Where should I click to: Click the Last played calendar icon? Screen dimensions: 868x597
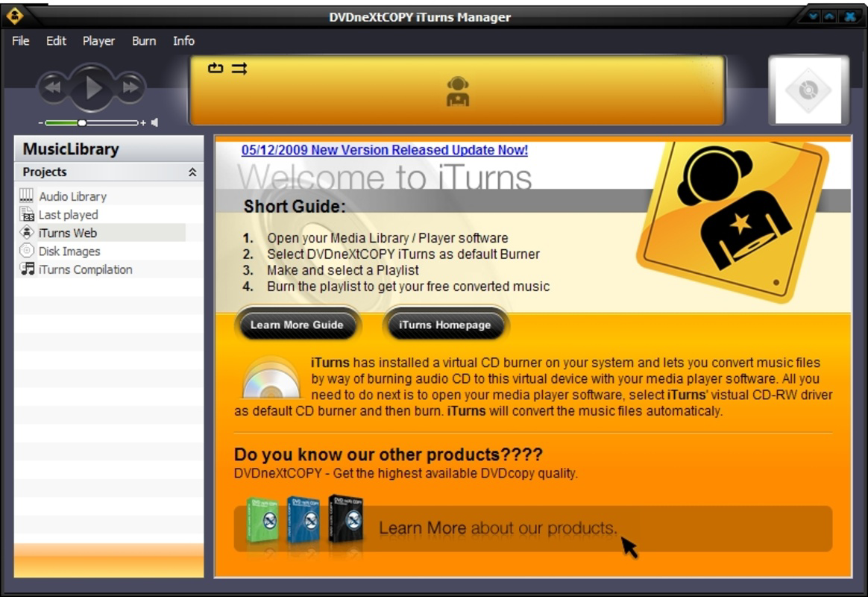pyautogui.click(x=27, y=213)
